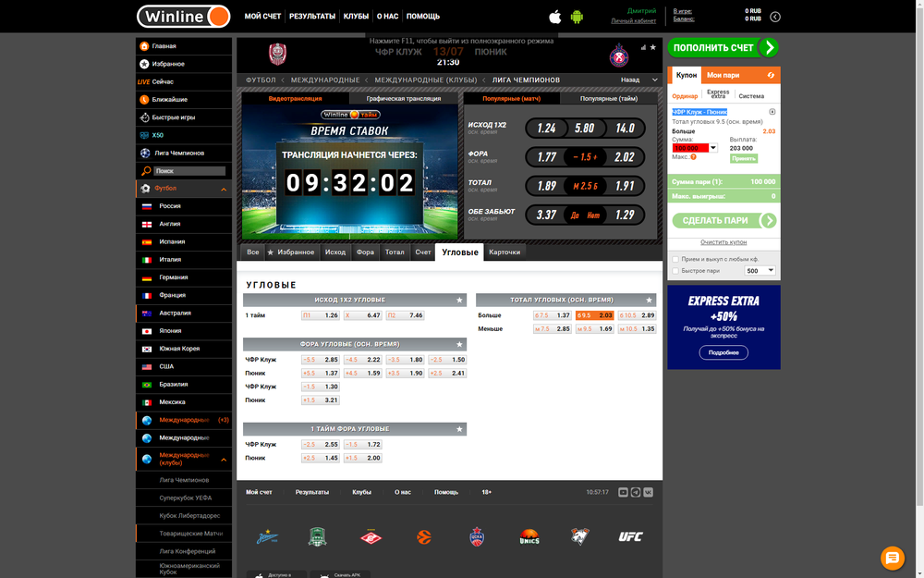Select the Express extra bet type
The image size is (924, 578).
pos(718,94)
